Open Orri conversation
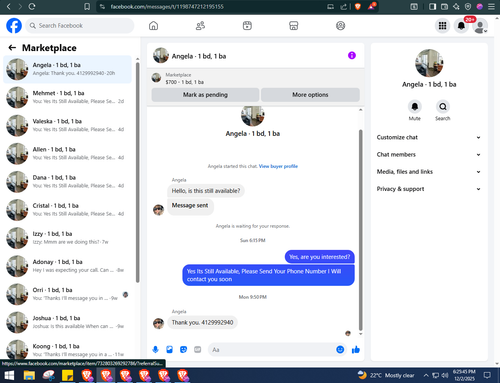 (x=68, y=294)
